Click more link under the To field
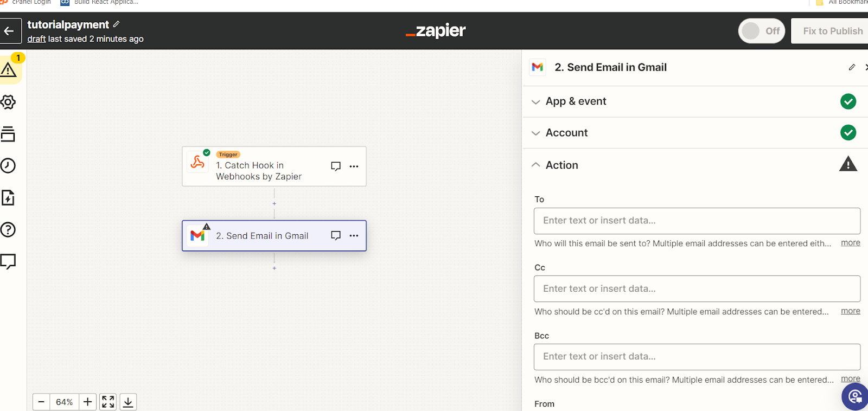Screen dimensions: 868x411 pos(851,243)
